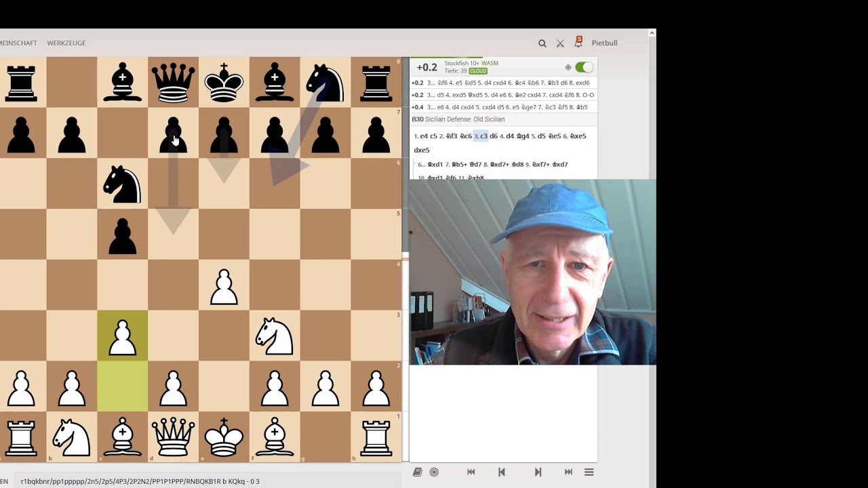
Task: Go to move 3... d6 in move list
Action: click(494, 136)
